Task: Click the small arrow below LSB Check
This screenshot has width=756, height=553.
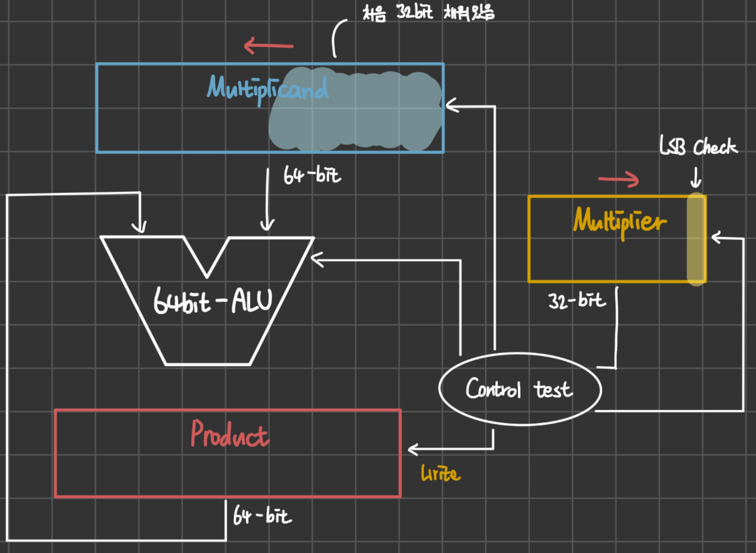Action: (696, 177)
